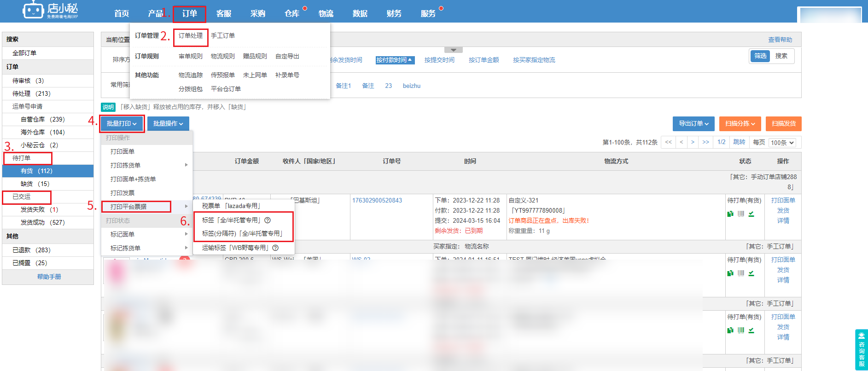Image resolution: width=868 pixels, height=371 pixels.
Task: Select 手工订单 menu entry
Action: coord(223,35)
